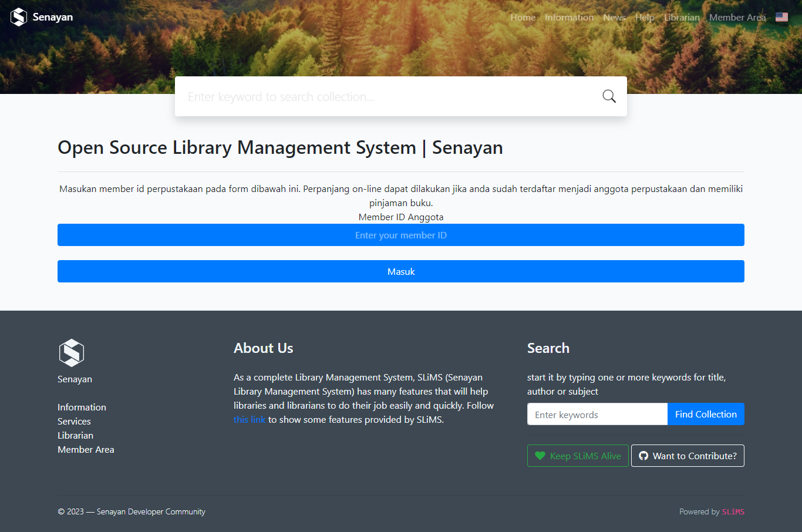Select Librarian in the top navigation
802x532 pixels.
pyautogui.click(x=682, y=18)
